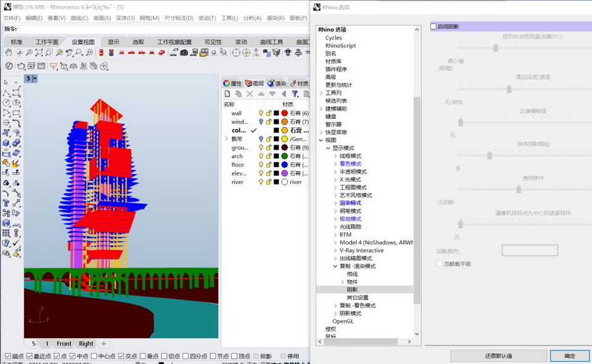This screenshot has height=364, width=592.
Task: Switch to the 显示 toolbar tab
Action: pyautogui.click(x=113, y=42)
